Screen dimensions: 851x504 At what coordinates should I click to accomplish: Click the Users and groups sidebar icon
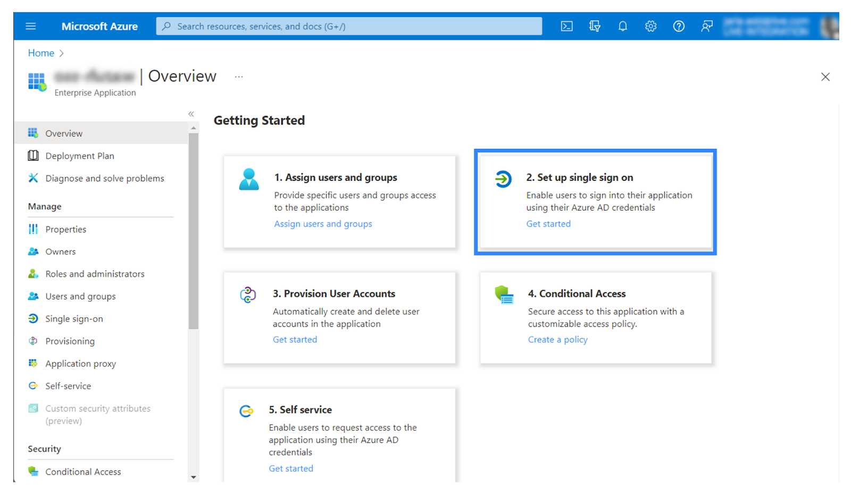point(33,296)
